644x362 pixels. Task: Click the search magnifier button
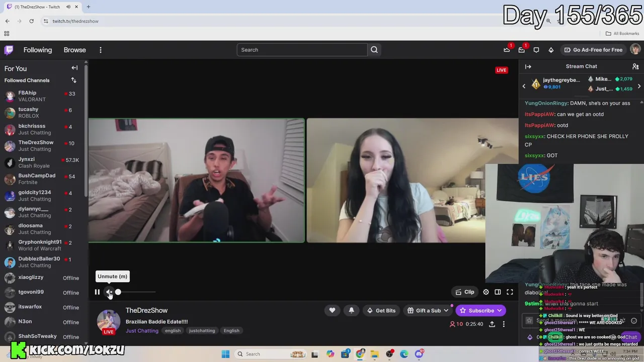[374, 50]
